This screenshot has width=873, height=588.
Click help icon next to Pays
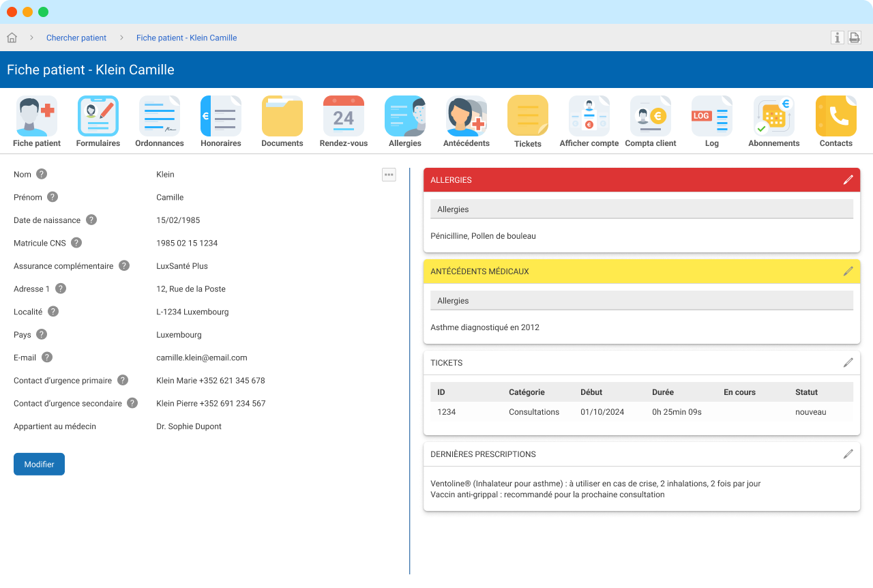pos(42,334)
